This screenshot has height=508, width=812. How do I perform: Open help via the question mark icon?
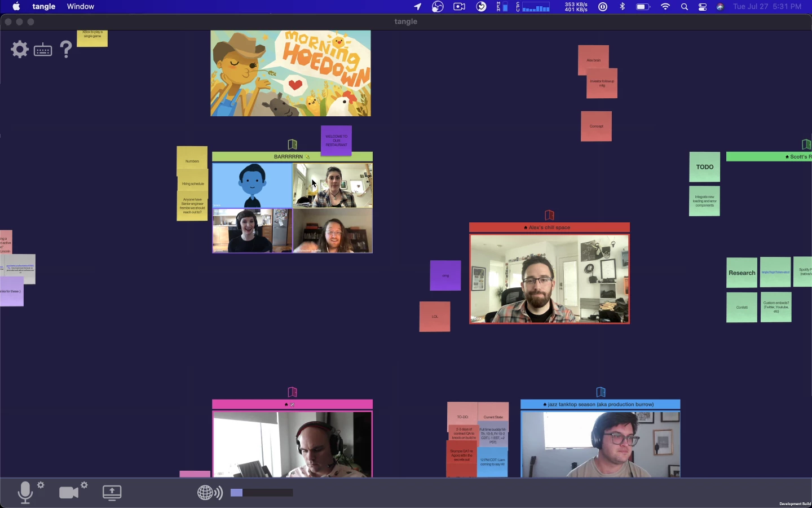pos(66,50)
